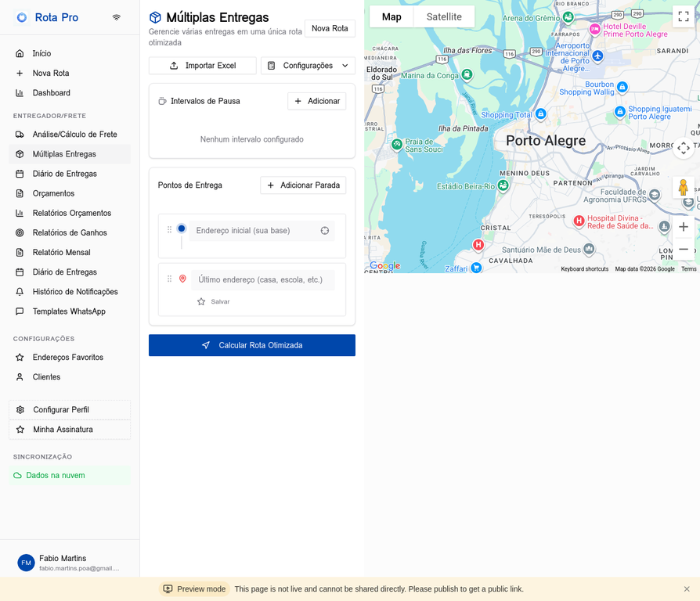Open Relatórios de Ganhos page
This screenshot has width=700, height=601.
point(70,232)
